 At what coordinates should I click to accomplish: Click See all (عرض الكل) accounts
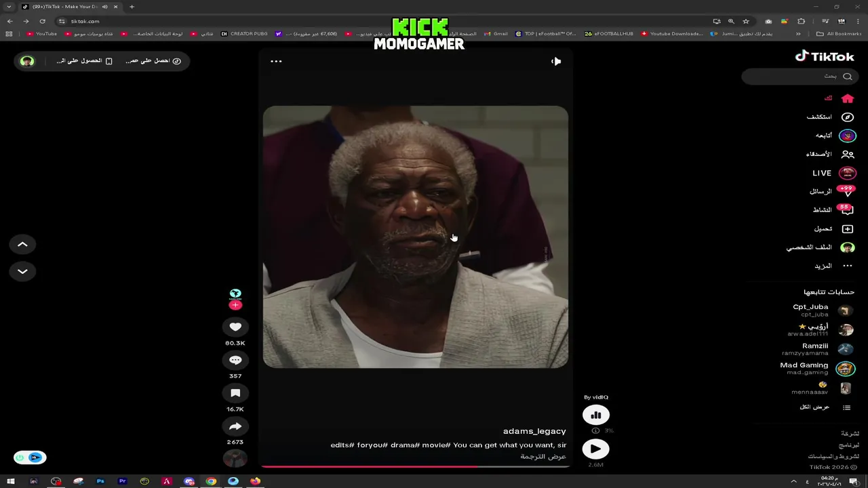825,407
